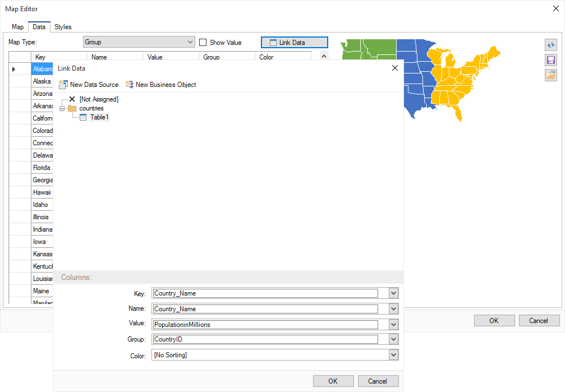Close the Link Data dialog
565x392 pixels.
pyautogui.click(x=394, y=68)
